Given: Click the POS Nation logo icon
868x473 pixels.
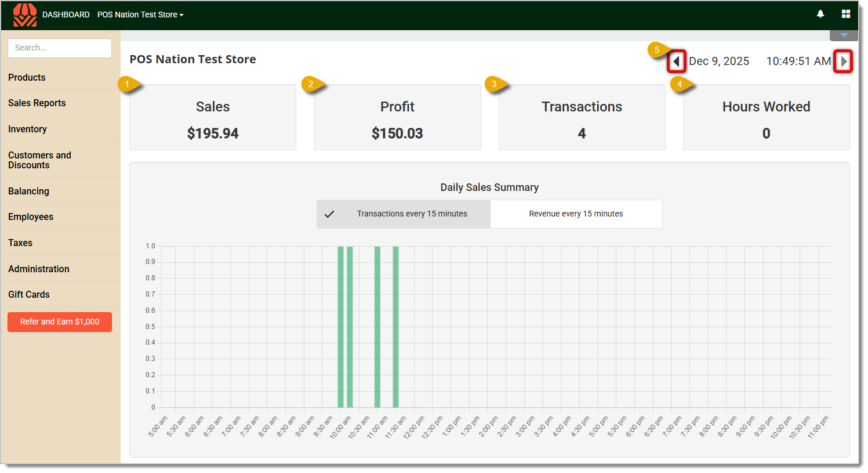Looking at the screenshot, I should point(24,15).
